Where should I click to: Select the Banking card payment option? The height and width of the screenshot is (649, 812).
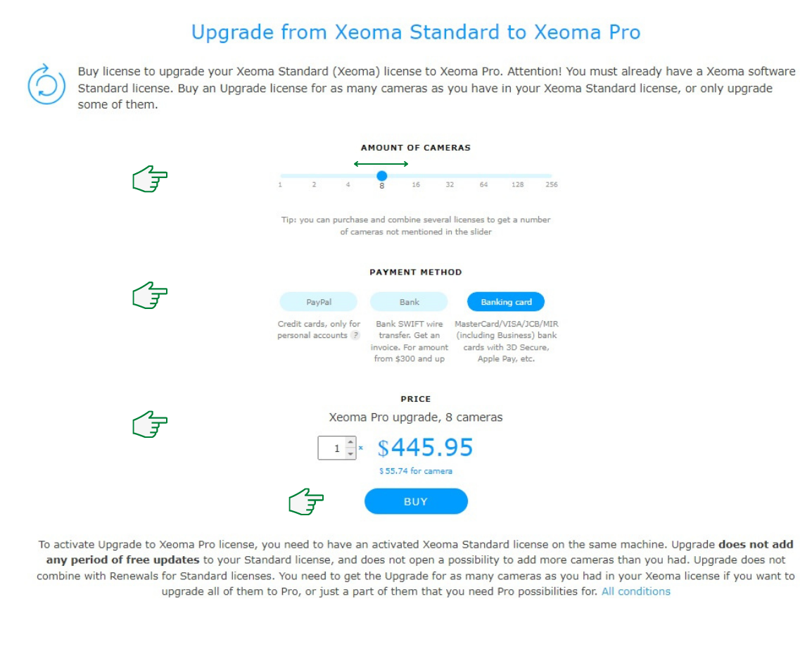(505, 301)
